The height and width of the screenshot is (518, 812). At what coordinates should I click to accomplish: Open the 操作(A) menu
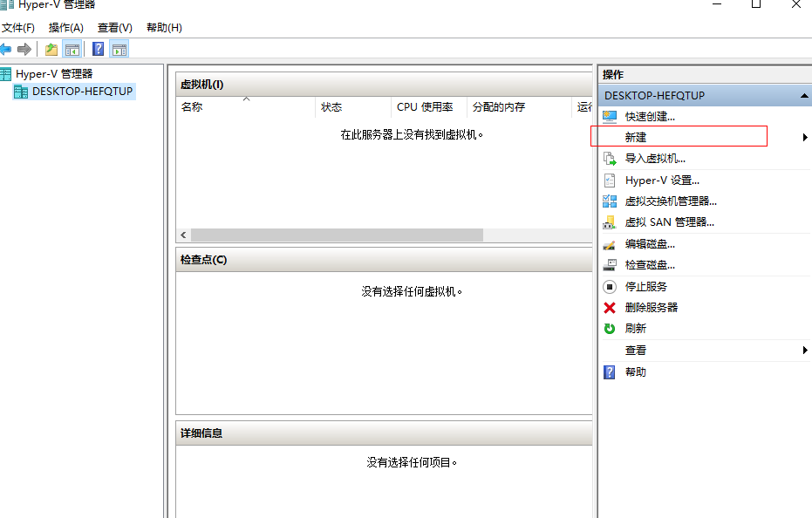pos(65,27)
